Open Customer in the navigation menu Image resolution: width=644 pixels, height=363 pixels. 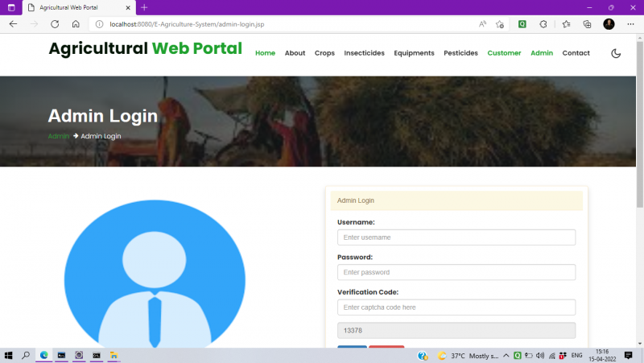coord(504,53)
